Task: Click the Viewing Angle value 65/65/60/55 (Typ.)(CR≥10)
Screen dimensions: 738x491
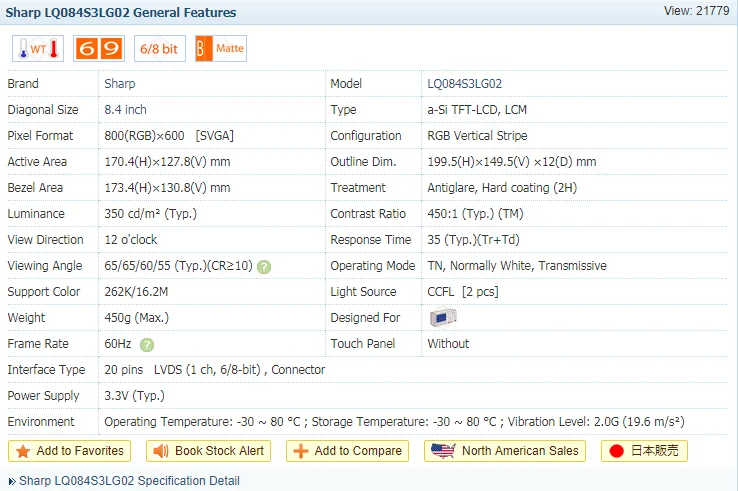Action: pos(178,266)
